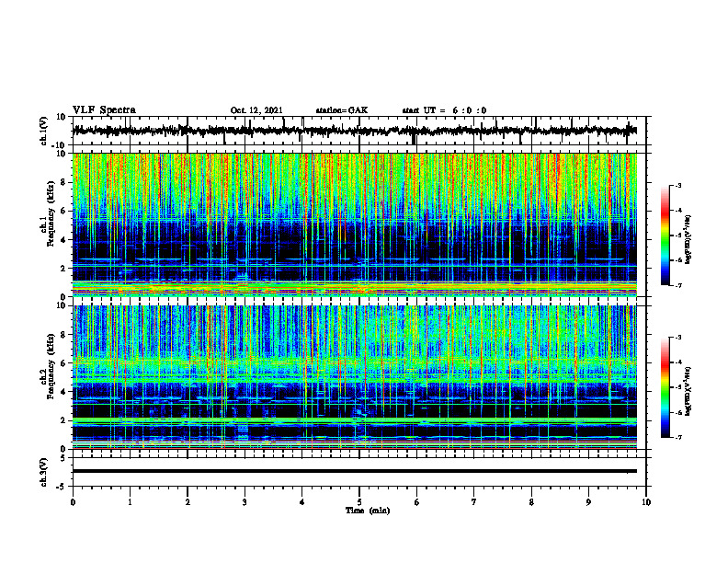
Task: Click the ch.1(V) waveform axis label
Action: pyautogui.click(x=44, y=131)
